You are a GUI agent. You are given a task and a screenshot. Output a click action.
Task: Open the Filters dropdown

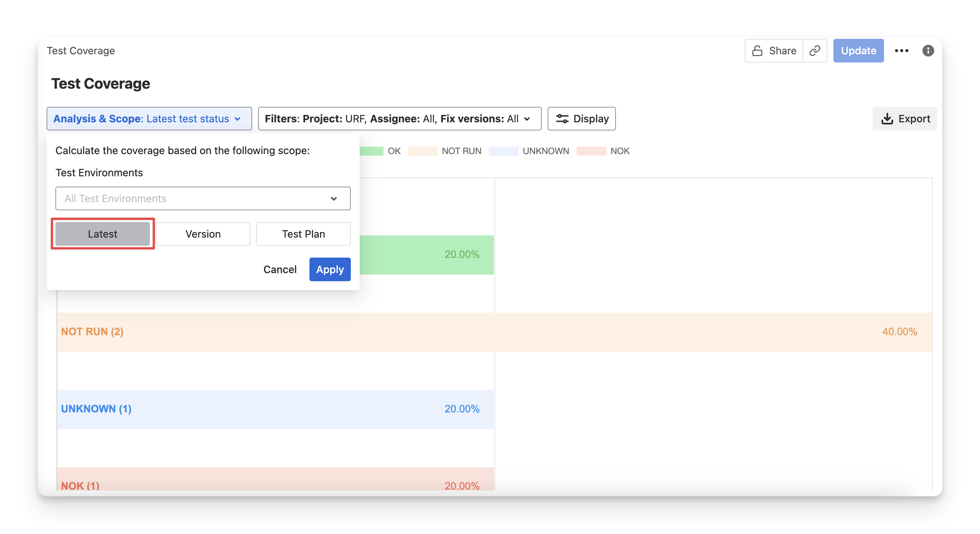point(399,119)
